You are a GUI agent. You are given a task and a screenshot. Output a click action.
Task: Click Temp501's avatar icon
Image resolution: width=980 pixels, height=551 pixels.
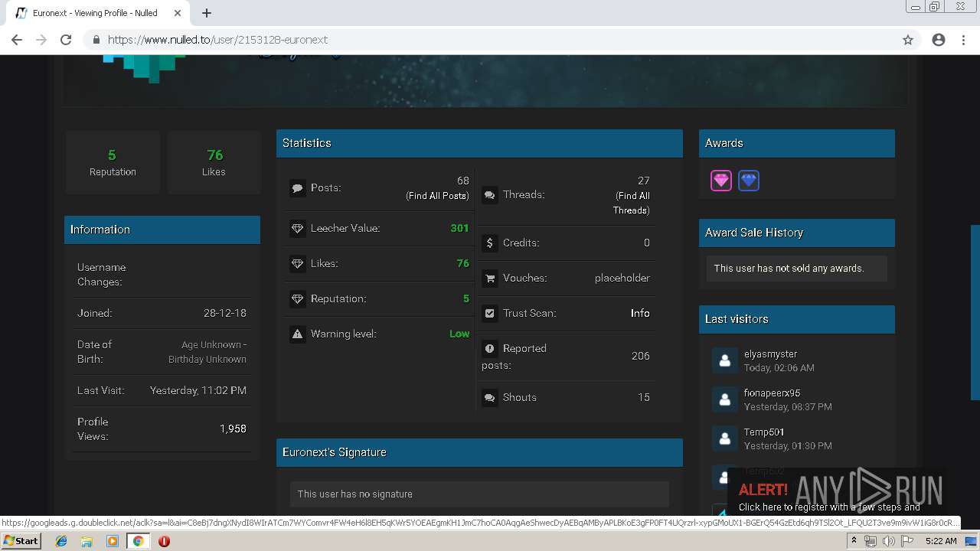724,439
